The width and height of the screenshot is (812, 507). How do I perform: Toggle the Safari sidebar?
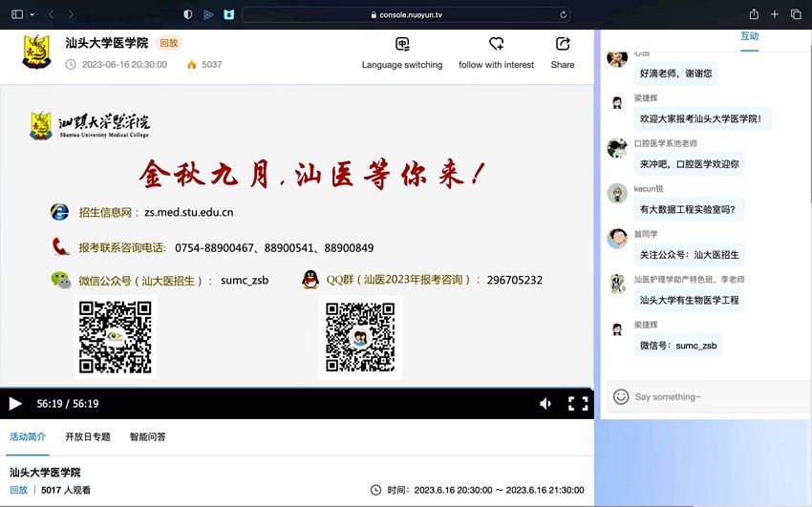15,14
